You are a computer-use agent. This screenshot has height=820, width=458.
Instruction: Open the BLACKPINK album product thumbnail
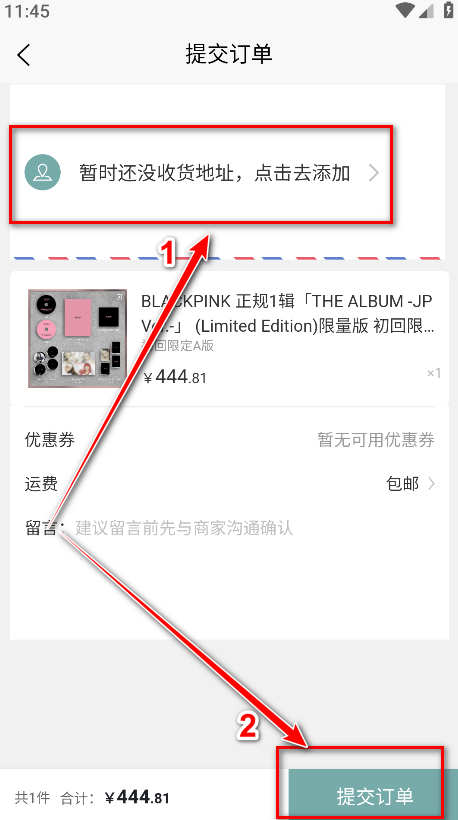click(x=77, y=338)
